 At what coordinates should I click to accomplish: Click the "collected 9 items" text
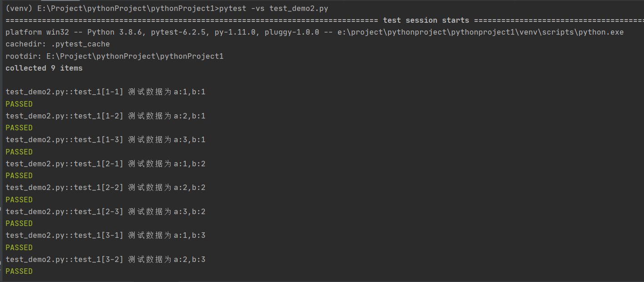click(44, 68)
